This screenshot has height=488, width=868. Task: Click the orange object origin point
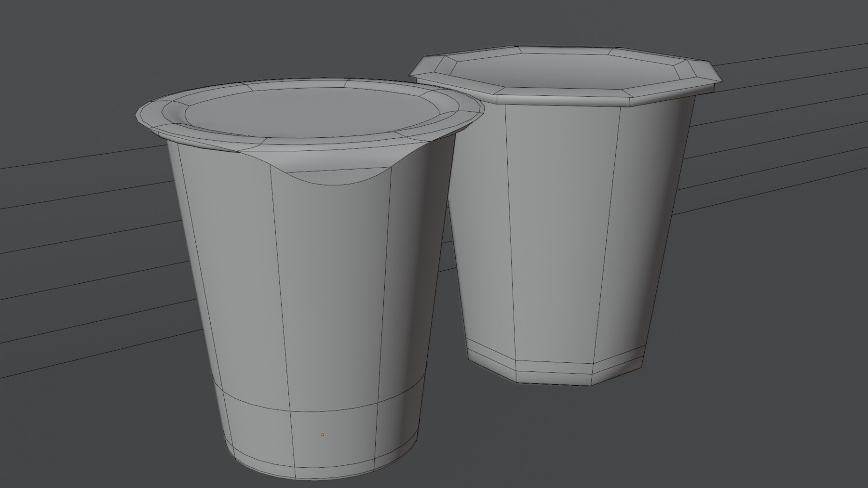click(x=322, y=434)
